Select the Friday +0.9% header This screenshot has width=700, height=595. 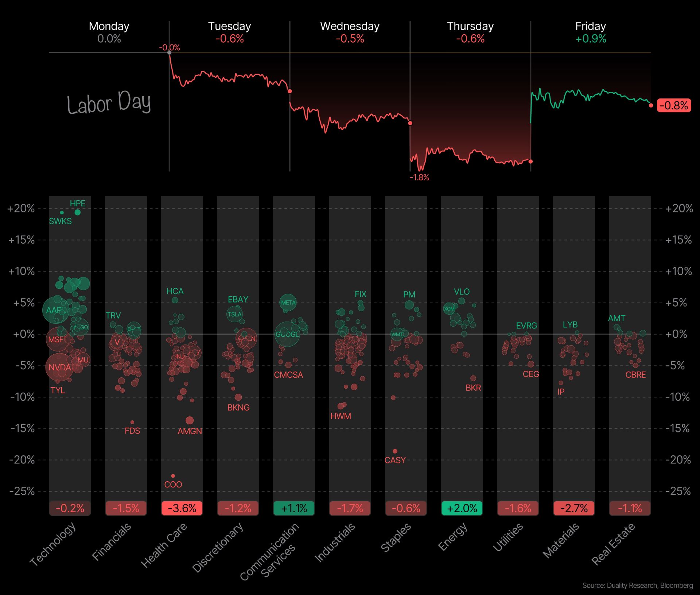point(591,32)
